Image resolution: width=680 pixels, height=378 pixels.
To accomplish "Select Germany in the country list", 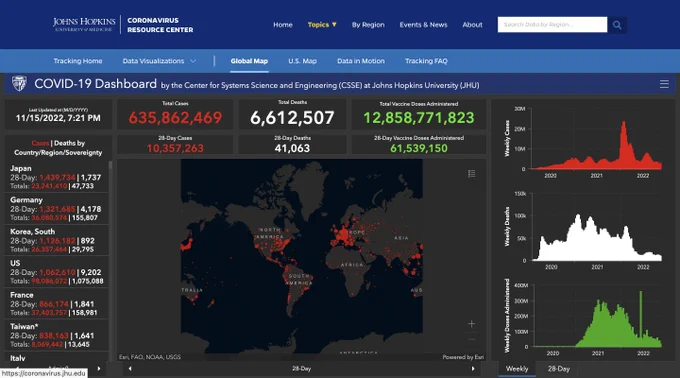I will click(x=56, y=209).
